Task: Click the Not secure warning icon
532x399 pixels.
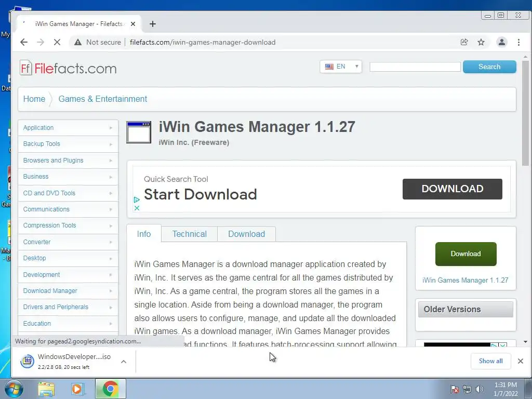Action: click(x=78, y=42)
